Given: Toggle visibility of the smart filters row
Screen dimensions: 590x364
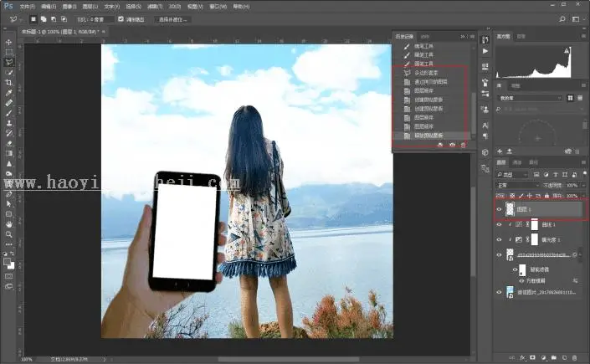Looking at the screenshot, I should [516, 269].
